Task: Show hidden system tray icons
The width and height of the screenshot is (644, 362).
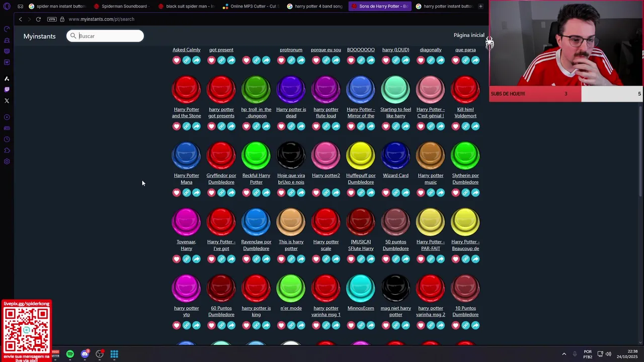Action: 564,354
